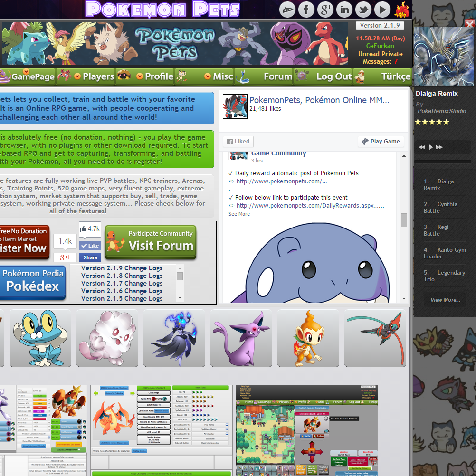476x476 pixels.
Task: Click the Register Now button
Action: click(x=24, y=242)
